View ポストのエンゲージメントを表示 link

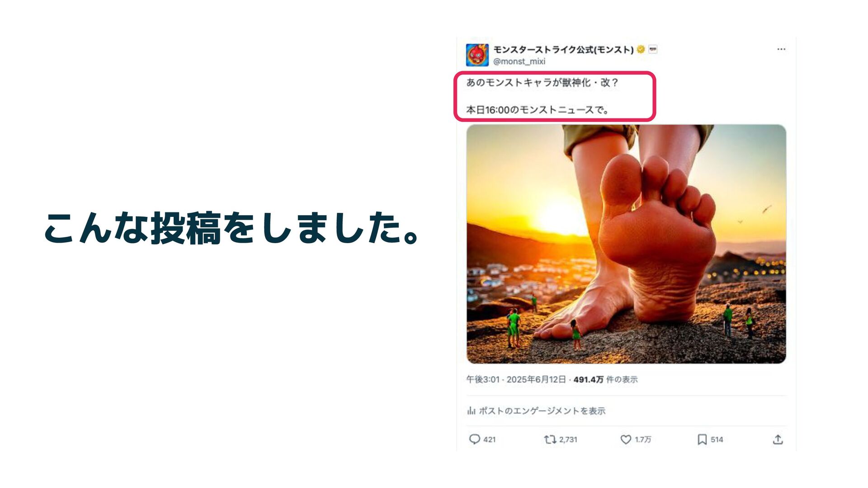[x=542, y=411]
